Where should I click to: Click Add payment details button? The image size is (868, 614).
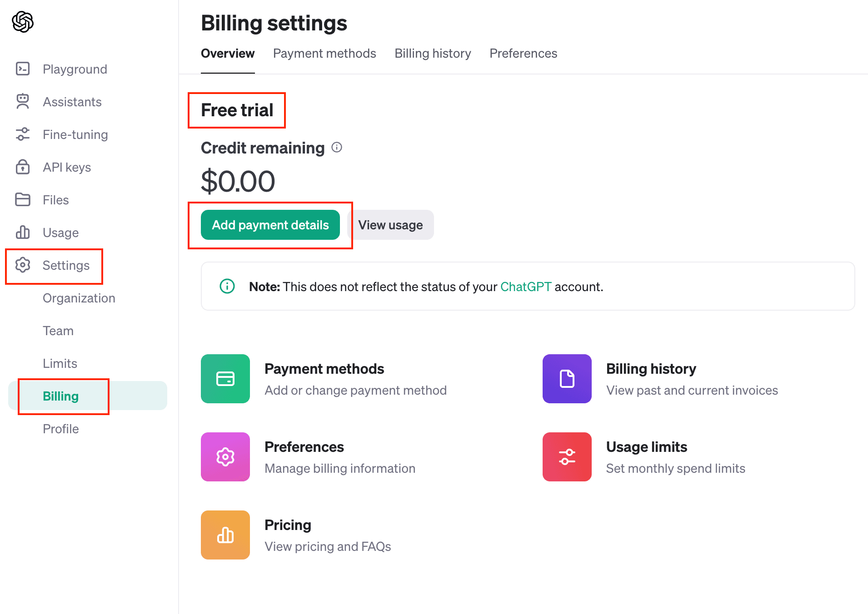270,225
